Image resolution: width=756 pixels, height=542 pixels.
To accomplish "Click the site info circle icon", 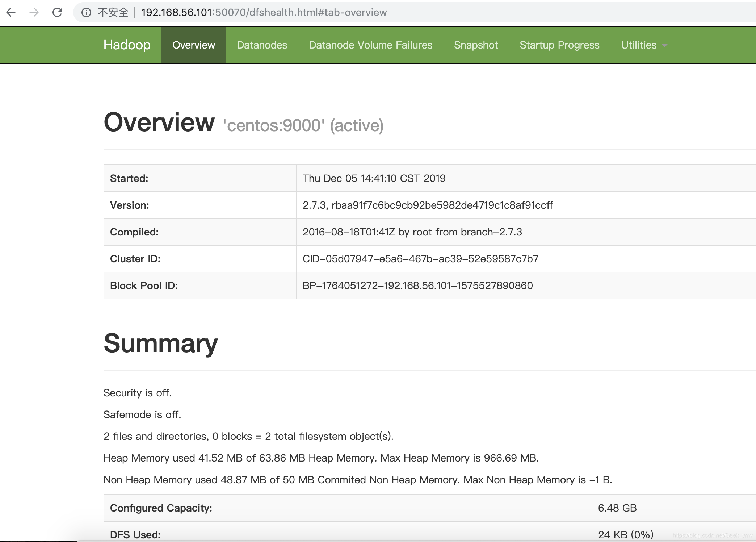I will (86, 13).
